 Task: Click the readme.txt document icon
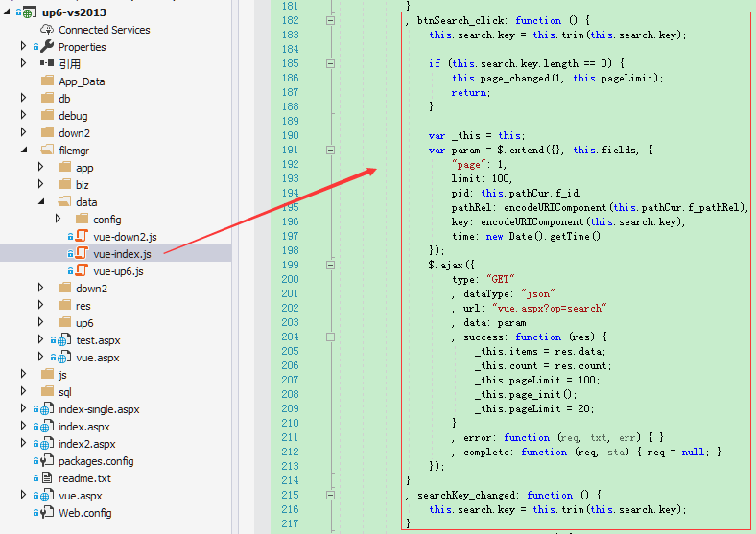pos(47,478)
